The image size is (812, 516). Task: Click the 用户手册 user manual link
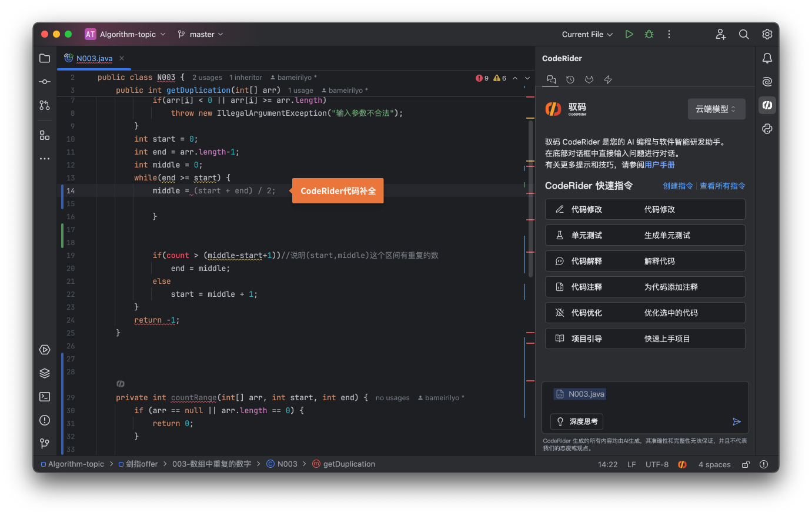click(660, 165)
